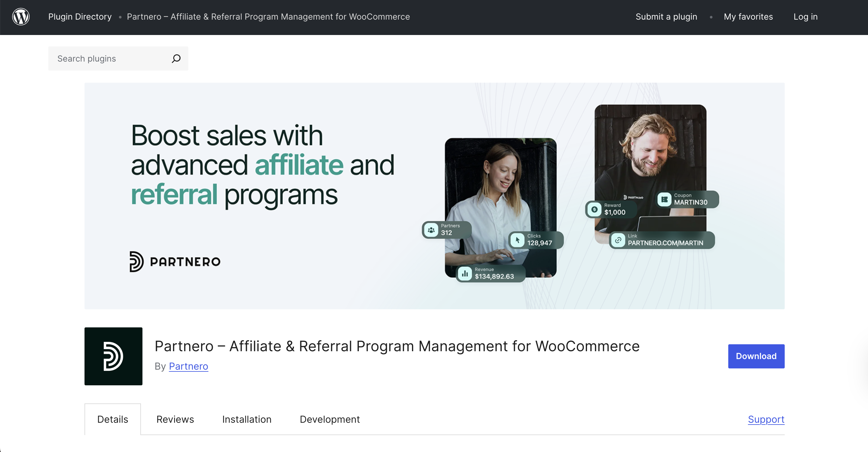Open the Partnero author link
Viewport: 868px width, 452px height.
[188, 366]
